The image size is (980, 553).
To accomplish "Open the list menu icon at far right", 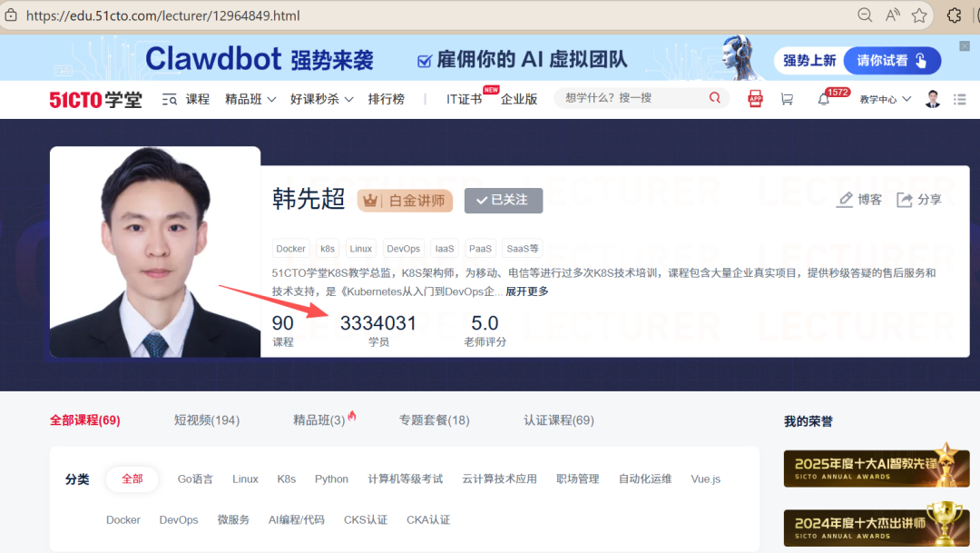I will coord(960,99).
